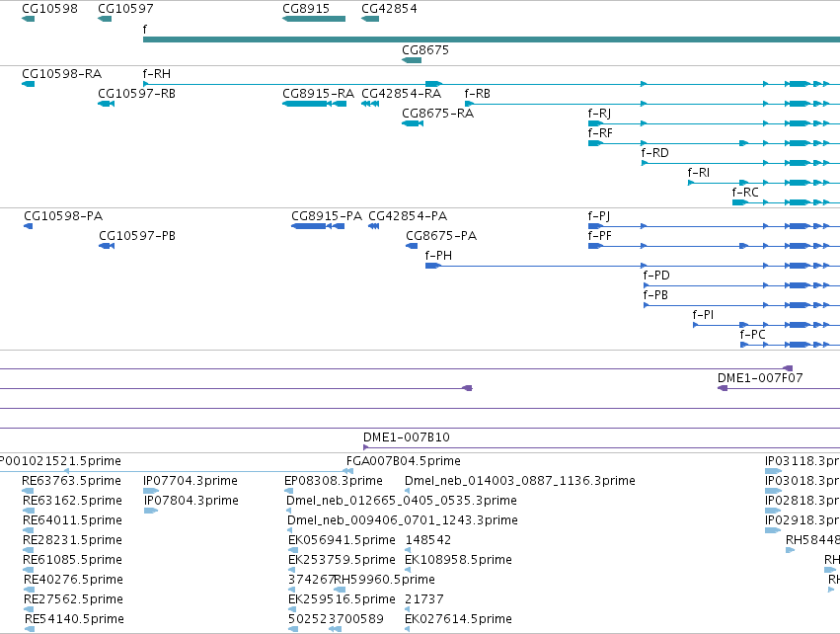Select the Dmel_neb_012665_0405_0535.3prime label
840x634 pixels.
click(x=402, y=501)
